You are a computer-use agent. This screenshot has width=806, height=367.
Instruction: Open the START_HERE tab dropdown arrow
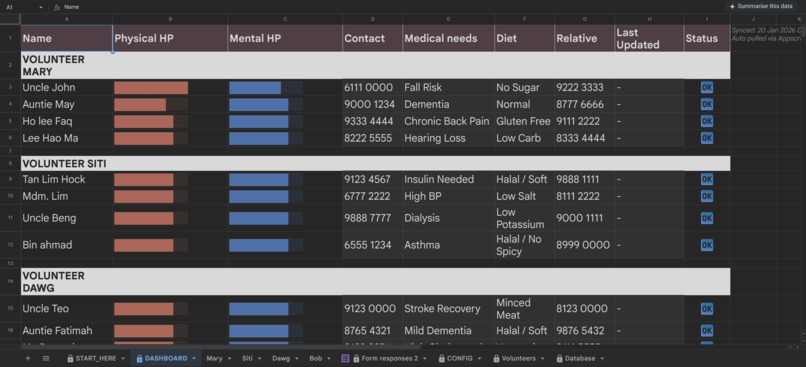tap(123, 359)
